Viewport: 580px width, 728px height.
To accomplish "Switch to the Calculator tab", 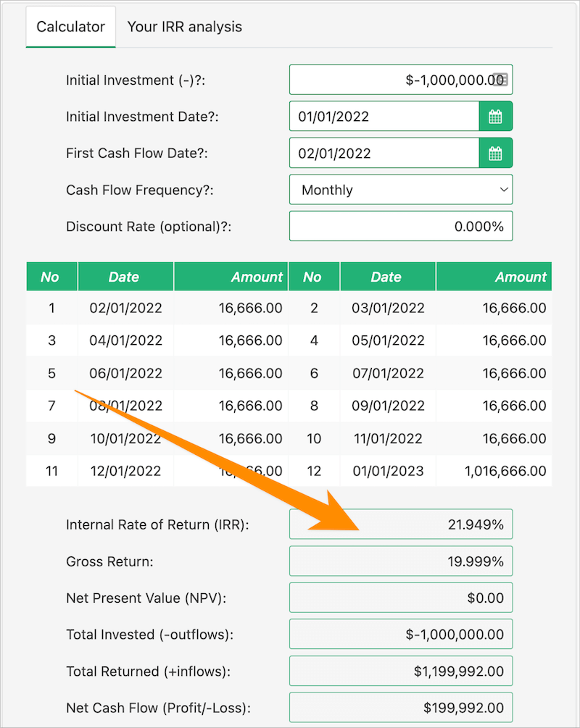I will click(x=70, y=27).
